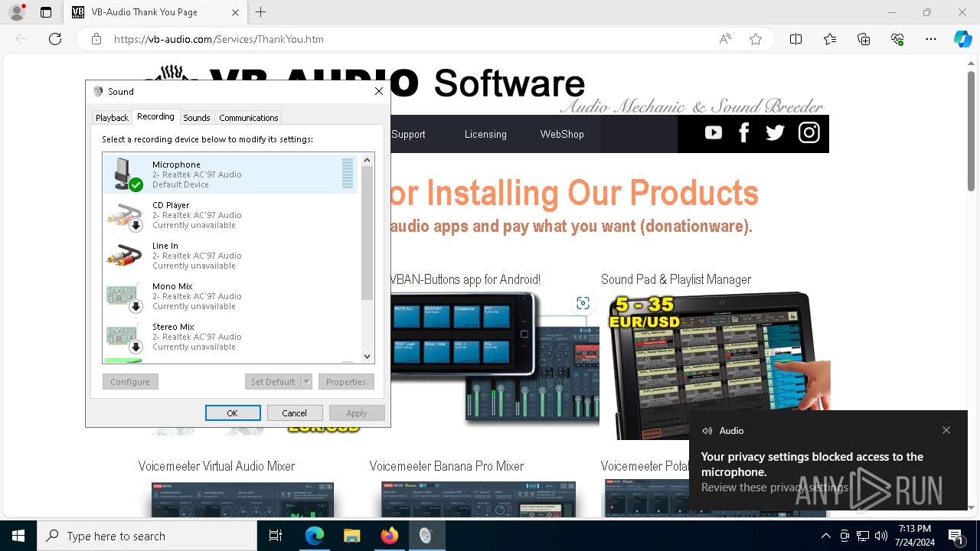Dismiss the Audio privacy notification

click(x=946, y=430)
